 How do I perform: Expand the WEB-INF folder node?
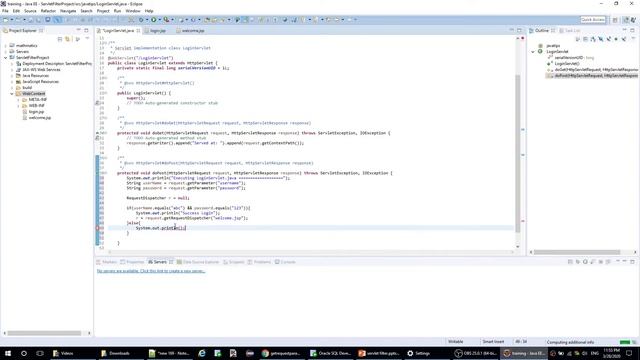18,106
